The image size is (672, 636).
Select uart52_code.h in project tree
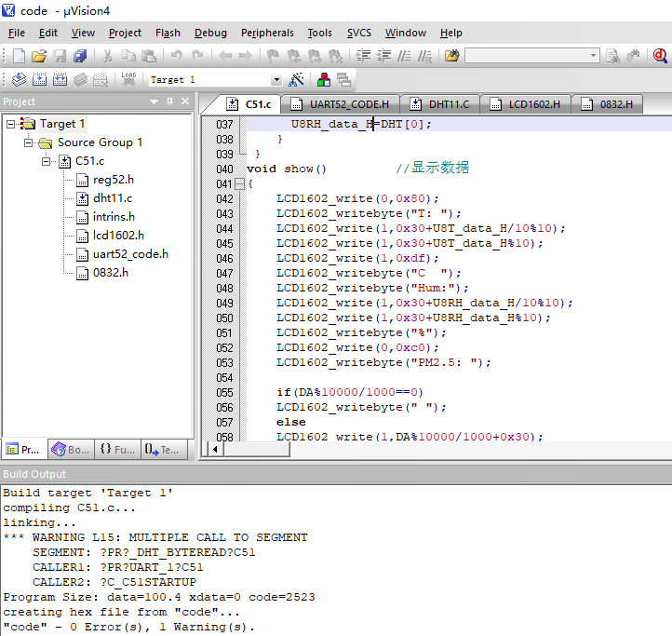[130, 254]
